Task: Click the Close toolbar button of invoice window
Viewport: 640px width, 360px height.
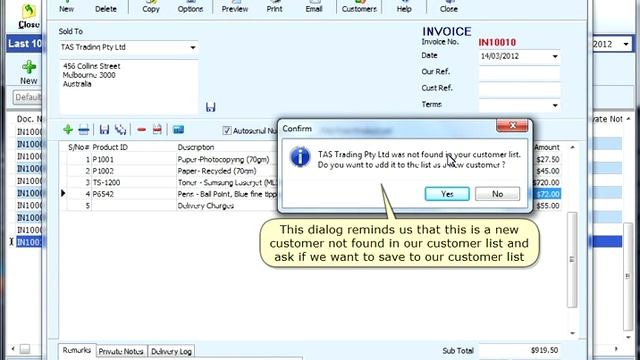Action: [449, 7]
